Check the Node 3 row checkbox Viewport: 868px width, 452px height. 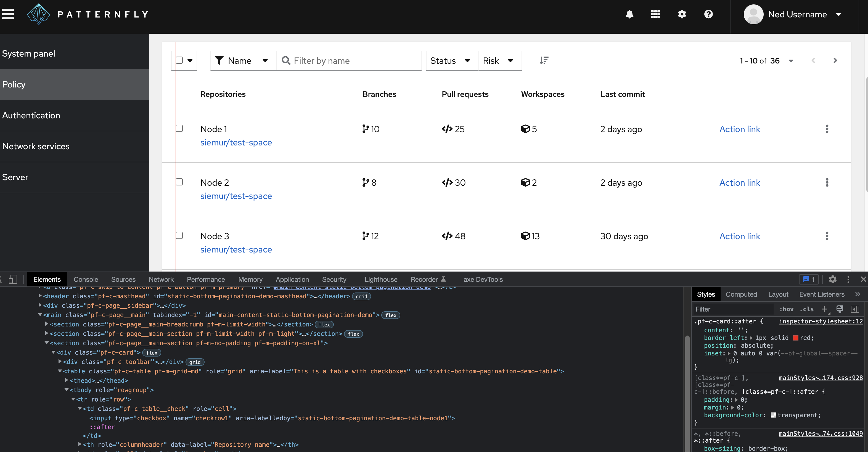(180, 235)
